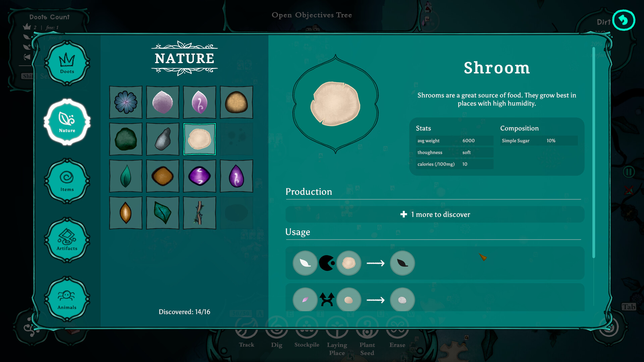The height and width of the screenshot is (362, 644).
Task: Select the golden pointed seed item
Action: 126,213
